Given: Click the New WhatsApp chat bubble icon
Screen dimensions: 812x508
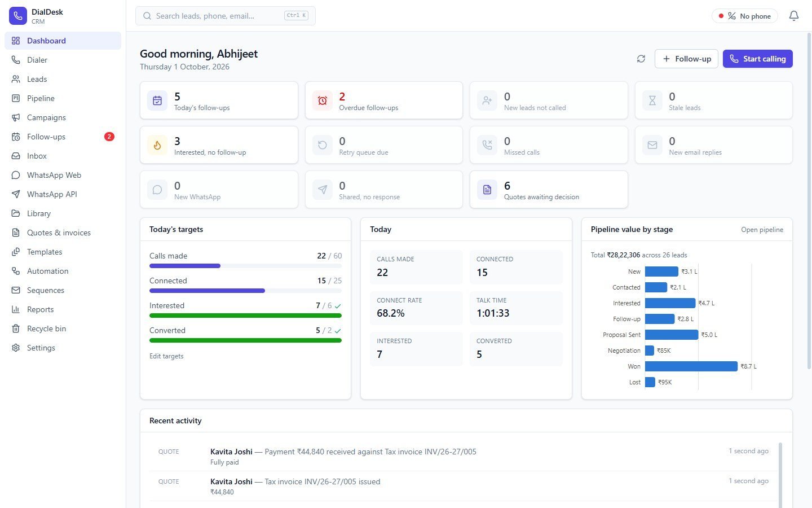Looking at the screenshot, I should click(x=157, y=190).
